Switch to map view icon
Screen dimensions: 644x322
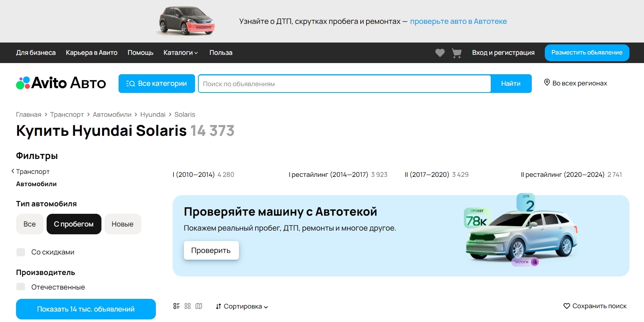click(199, 306)
